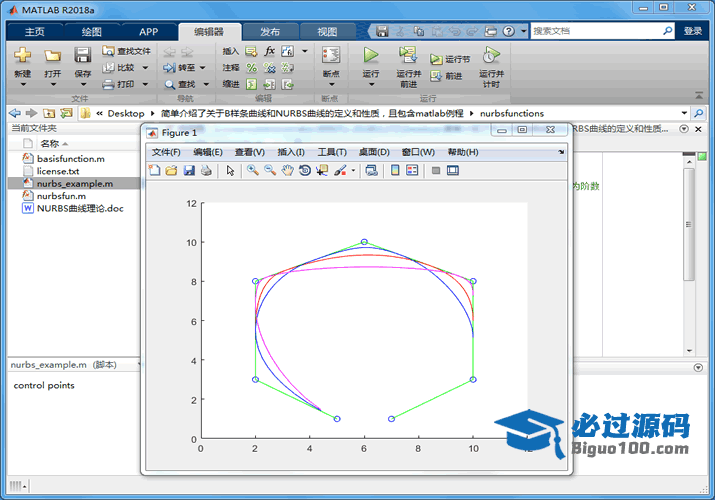This screenshot has height=500, width=715.
Task: Expand the 断点 dropdown arrow
Action: click(331, 84)
